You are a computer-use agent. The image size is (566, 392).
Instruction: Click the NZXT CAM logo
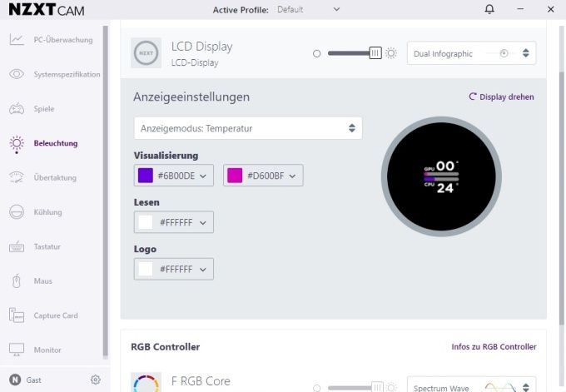(47, 9)
